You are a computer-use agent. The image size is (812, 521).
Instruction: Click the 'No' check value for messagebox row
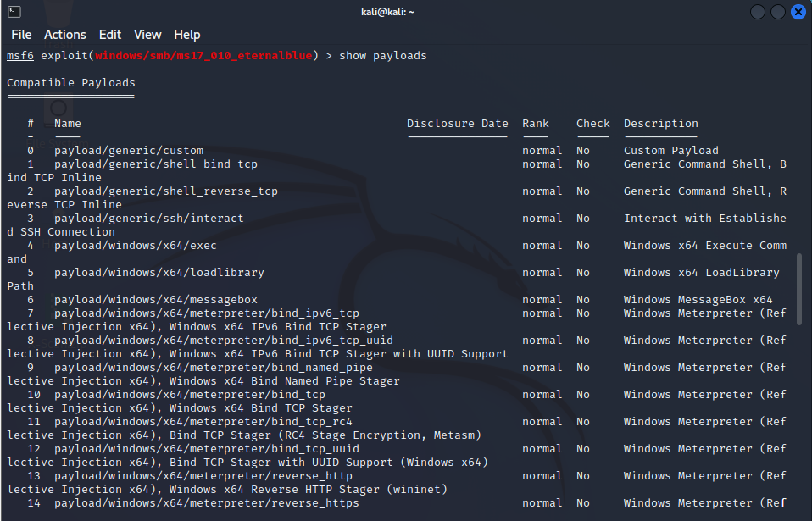click(583, 300)
